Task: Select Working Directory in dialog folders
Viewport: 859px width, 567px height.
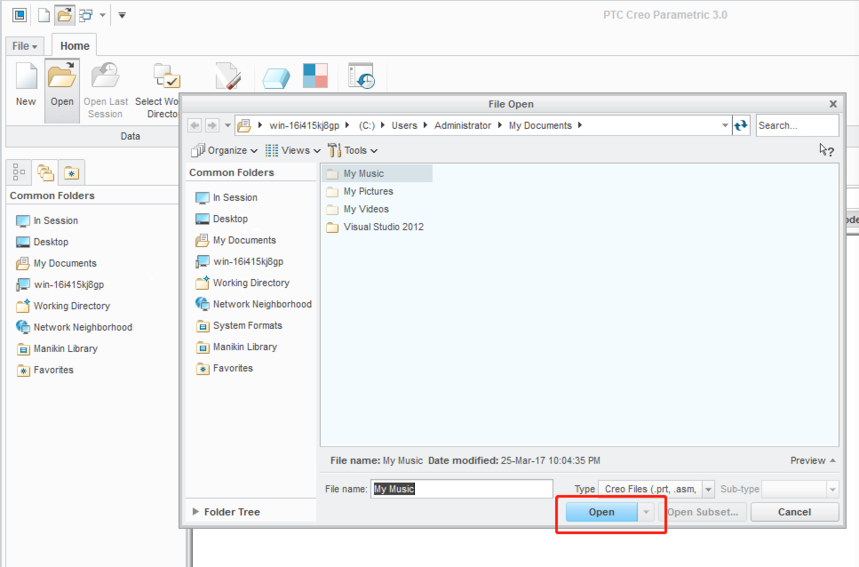Action: (x=243, y=283)
